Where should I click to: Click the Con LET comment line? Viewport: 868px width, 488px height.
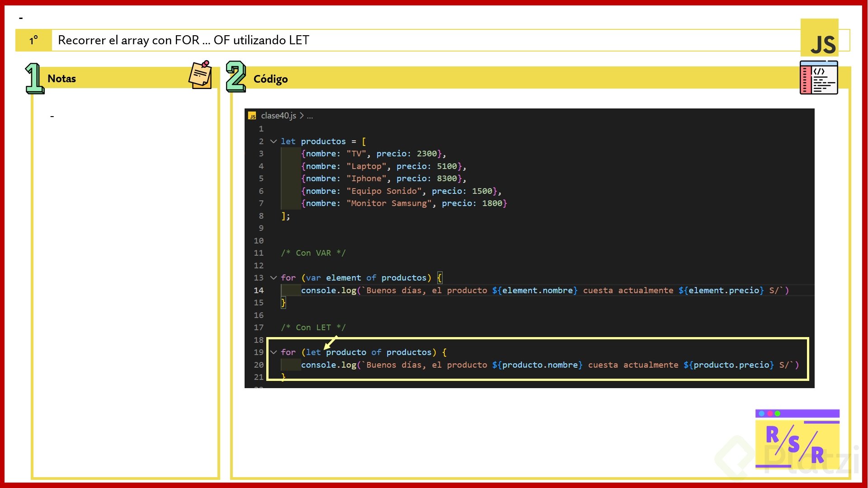pyautogui.click(x=313, y=328)
